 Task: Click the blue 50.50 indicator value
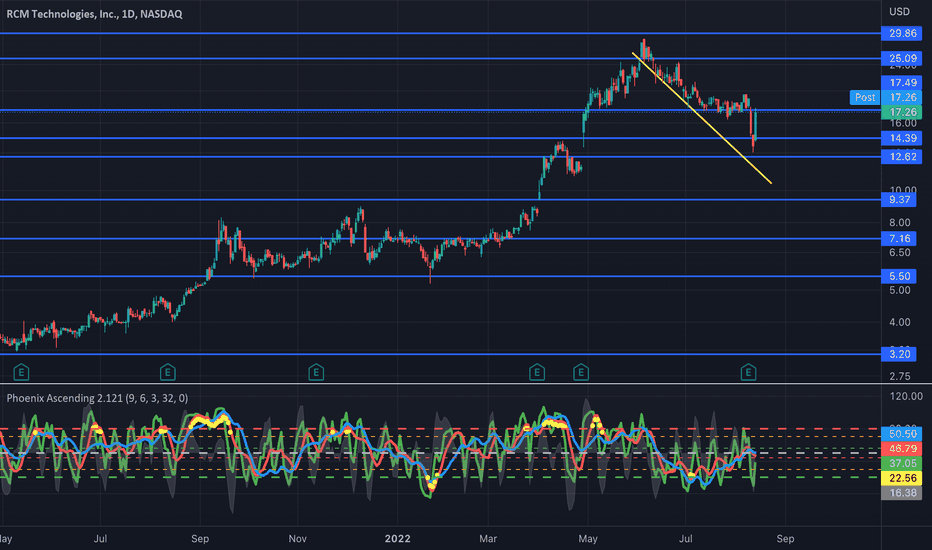pyautogui.click(x=902, y=433)
